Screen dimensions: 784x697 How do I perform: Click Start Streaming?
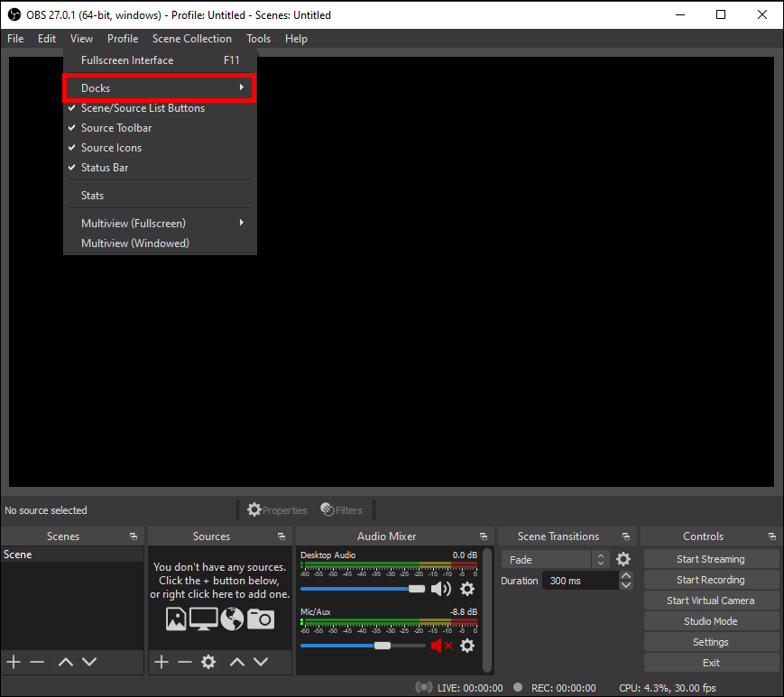pyautogui.click(x=711, y=559)
